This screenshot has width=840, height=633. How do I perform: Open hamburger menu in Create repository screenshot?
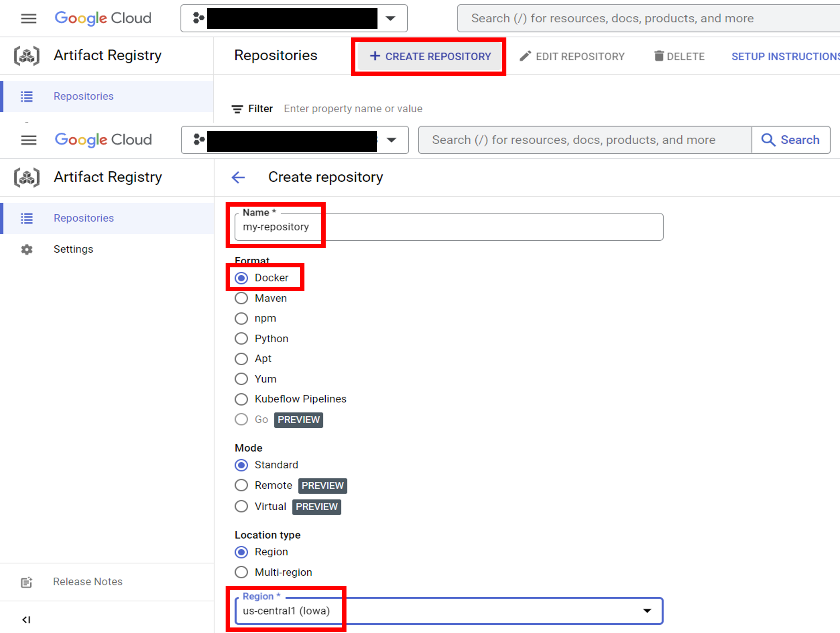click(x=29, y=140)
